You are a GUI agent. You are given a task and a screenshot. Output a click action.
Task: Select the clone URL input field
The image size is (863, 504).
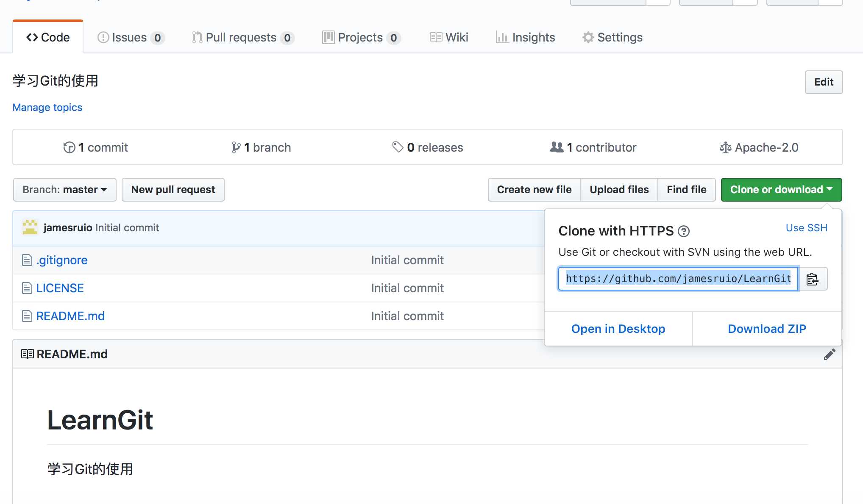678,279
